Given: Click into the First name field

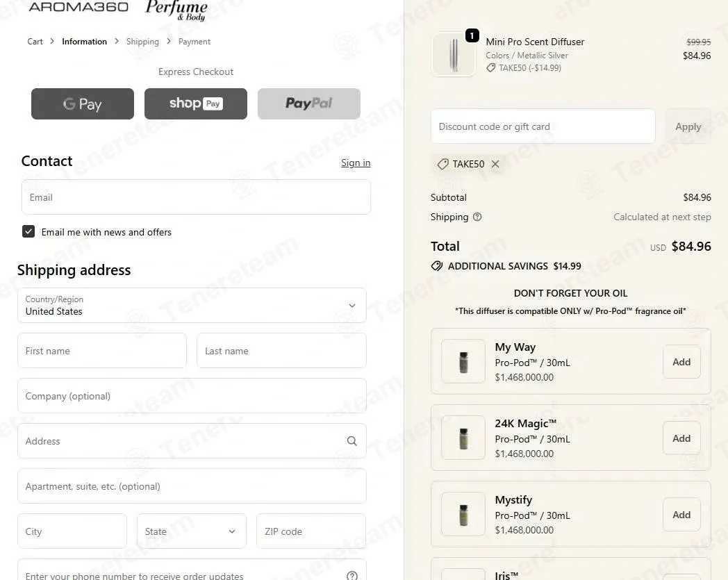Looking at the screenshot, I should (x=102, y=351).
